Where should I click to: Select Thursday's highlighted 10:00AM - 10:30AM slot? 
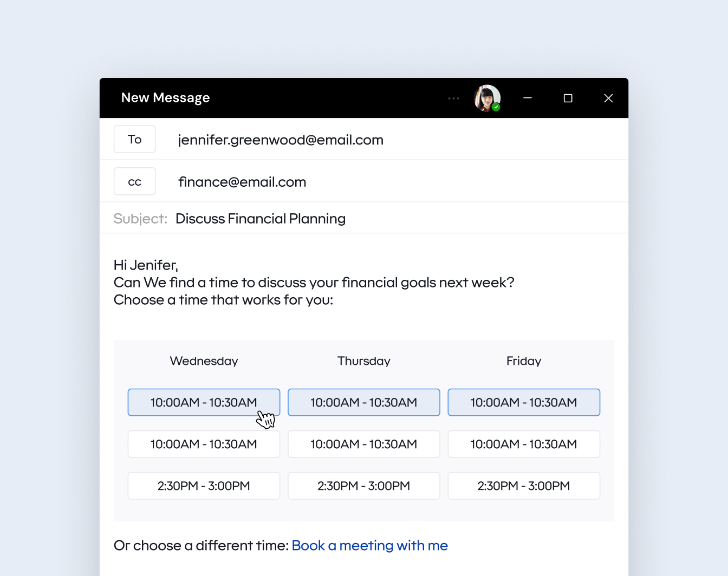pyautogui.click(x=363, y=402)
